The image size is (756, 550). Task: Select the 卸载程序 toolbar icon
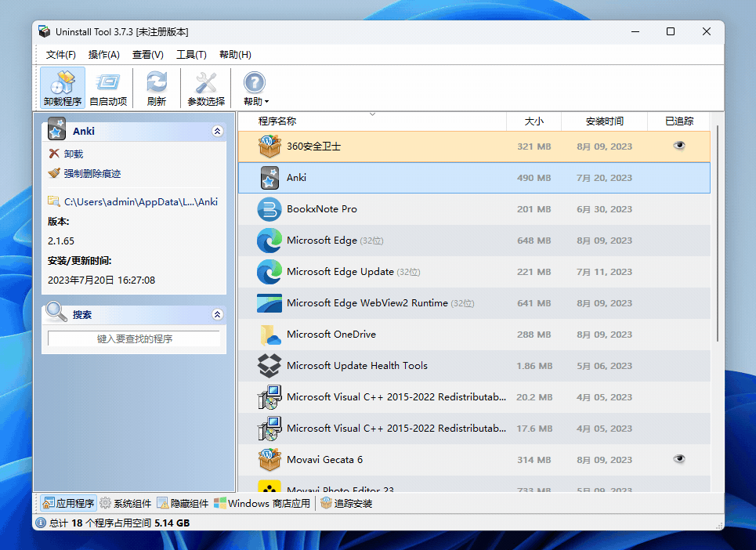(x=62, y=81)
